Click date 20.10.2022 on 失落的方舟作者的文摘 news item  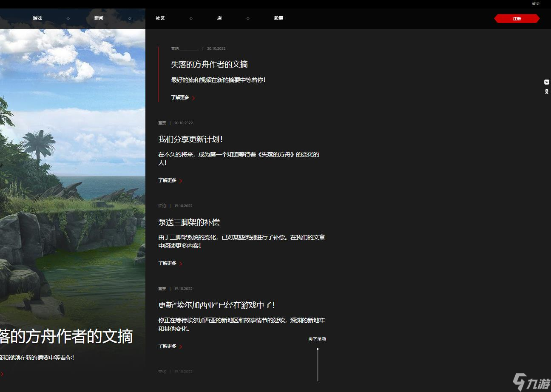click(216, 48)
